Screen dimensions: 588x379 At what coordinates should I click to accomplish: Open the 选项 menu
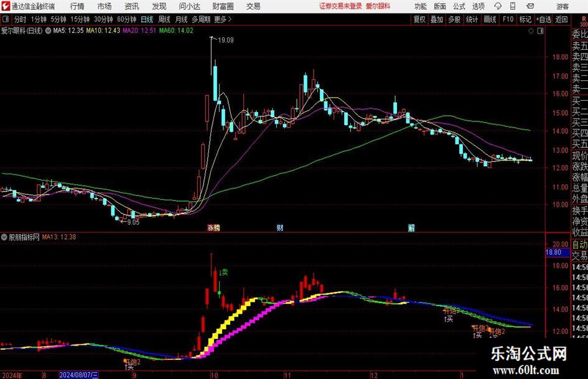[x=478, y=6]
